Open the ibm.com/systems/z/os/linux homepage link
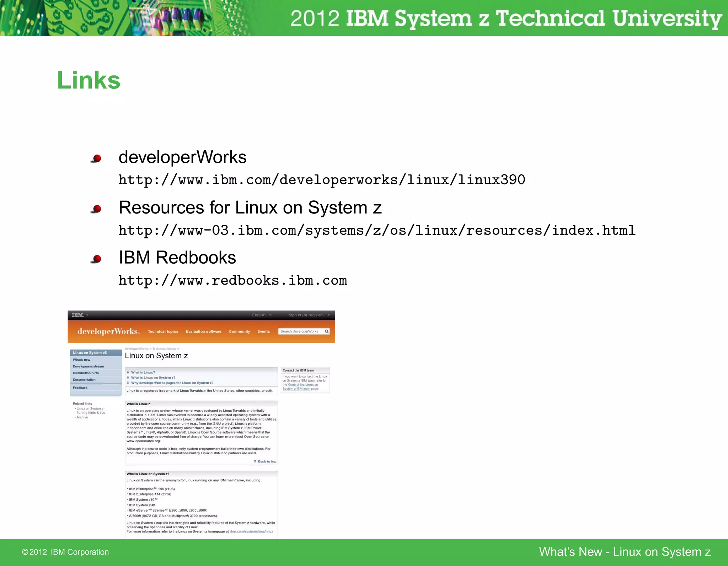The image size is (728, 566). click(x=251, y=531)
